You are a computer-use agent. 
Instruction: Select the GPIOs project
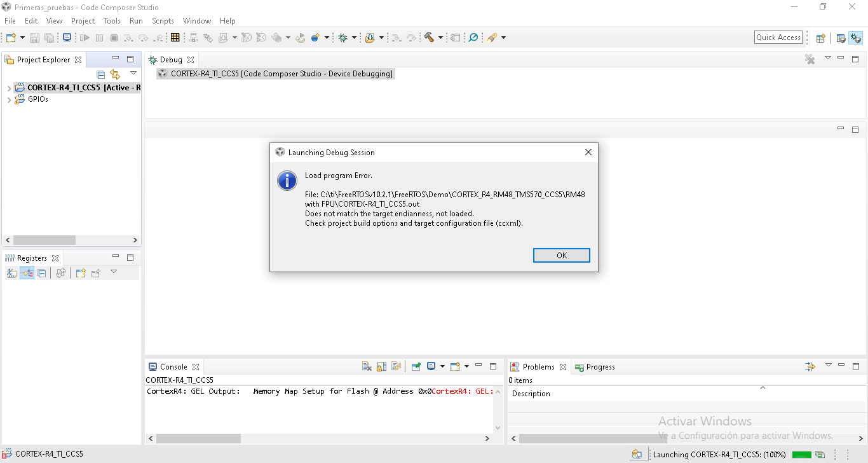(37, 100)
